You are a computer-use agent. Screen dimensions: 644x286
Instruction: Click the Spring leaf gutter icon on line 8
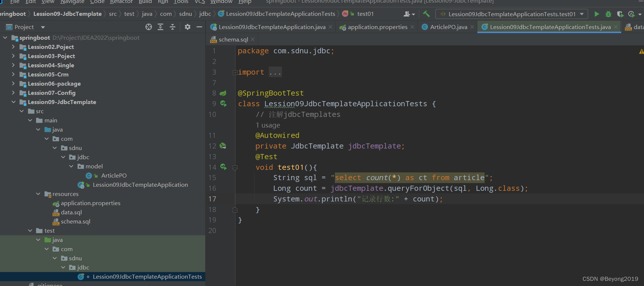point(223,93)
